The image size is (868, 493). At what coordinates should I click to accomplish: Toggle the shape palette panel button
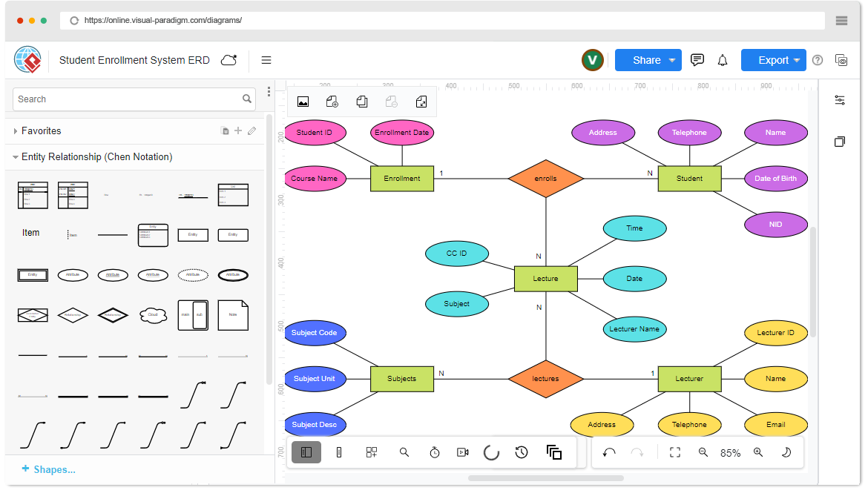pos(306,452)
